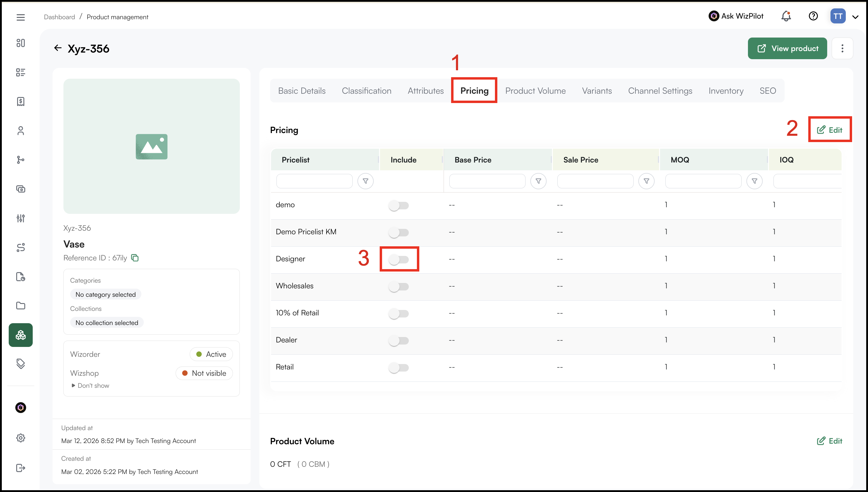Viewport: 868px width, 492px height.
Task: Open the notifications bell
Action: pos(786,16)
